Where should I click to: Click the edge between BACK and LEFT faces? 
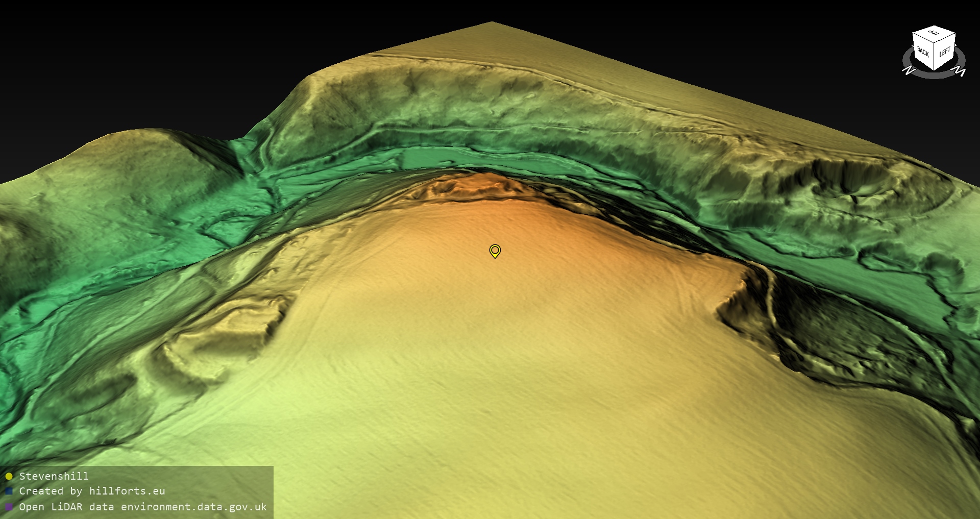point(935,56)
